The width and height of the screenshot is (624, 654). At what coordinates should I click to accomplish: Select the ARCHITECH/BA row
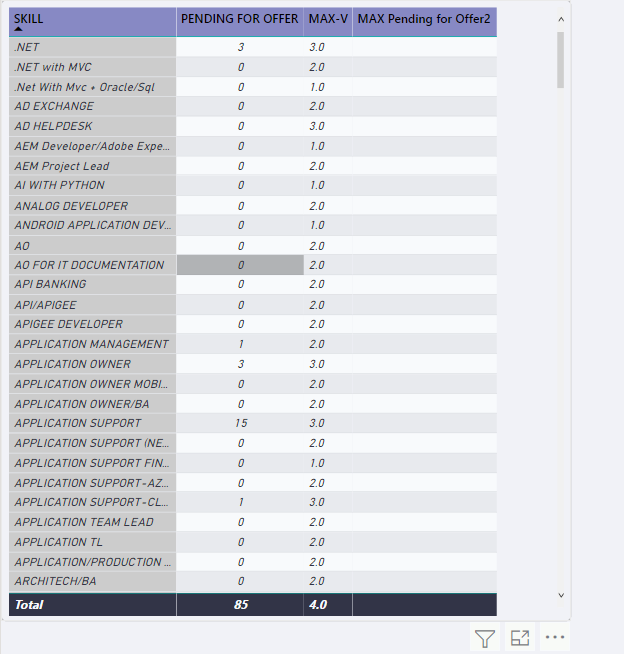[253, 581]
